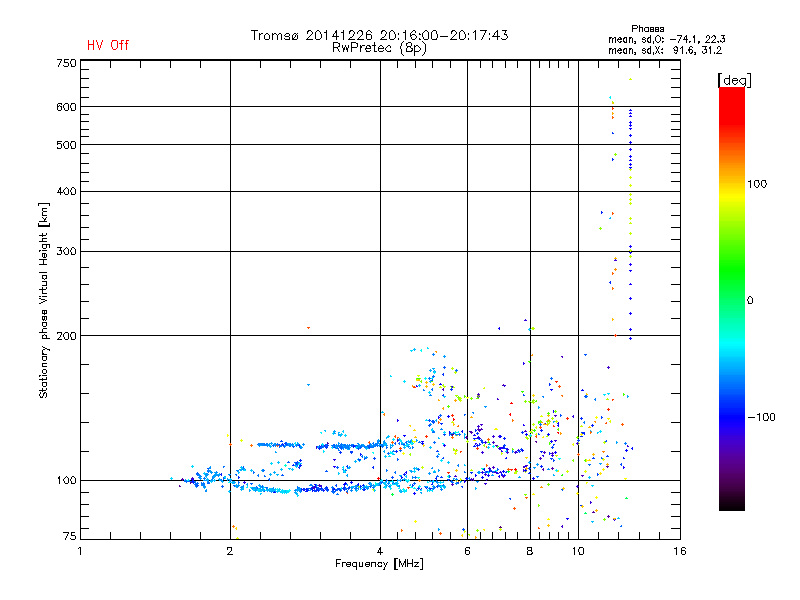Select the 'mean, sd,X: 91.6, 31.2' line
The image size is (800, 600).
pyautogui.click(x=665, y=50)
